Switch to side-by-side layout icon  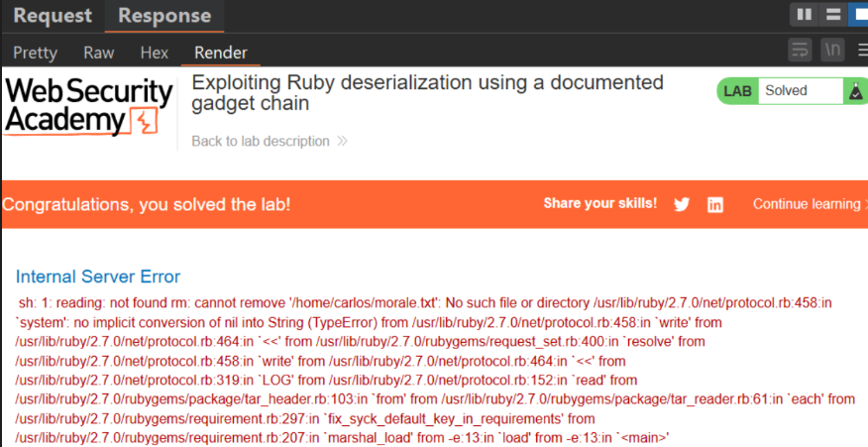804,15
